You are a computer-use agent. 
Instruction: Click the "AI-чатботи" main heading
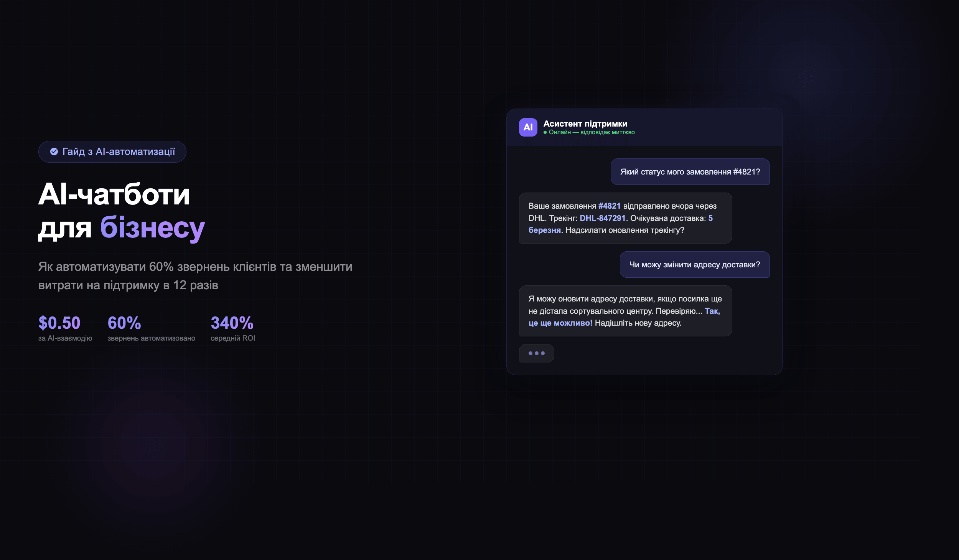click(114, 194)
